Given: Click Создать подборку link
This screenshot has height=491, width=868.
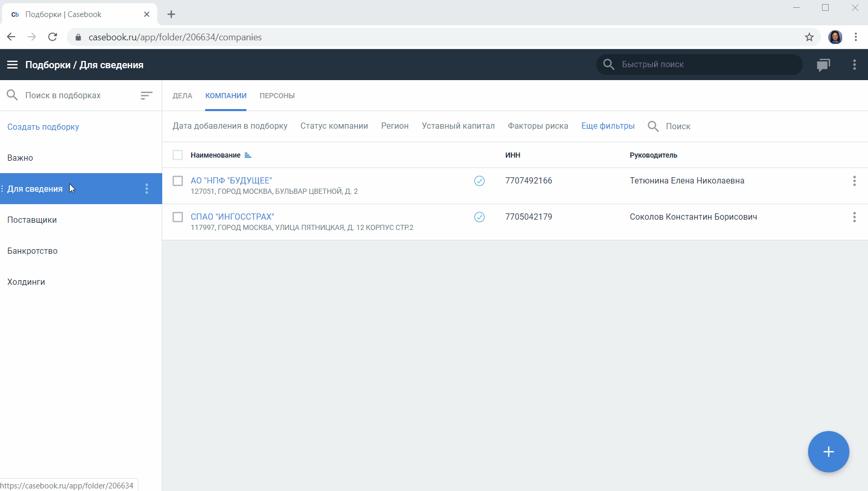Looking at the screenshot, I should tap(43, 127).
